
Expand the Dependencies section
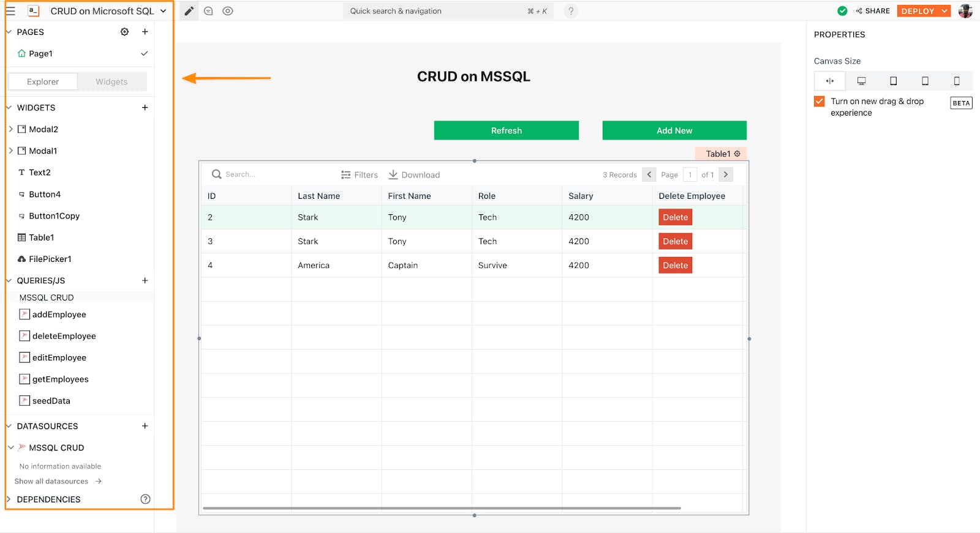click(x=9, y=499)
